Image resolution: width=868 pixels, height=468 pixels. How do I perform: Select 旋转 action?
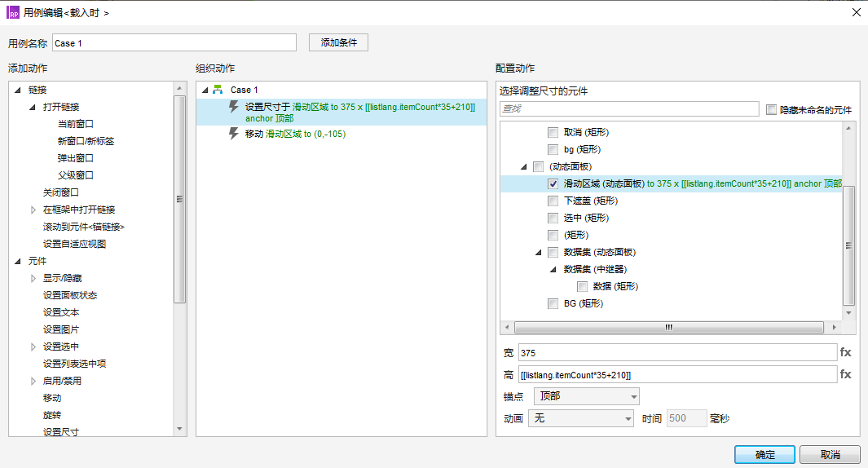[x=52, y=415]
